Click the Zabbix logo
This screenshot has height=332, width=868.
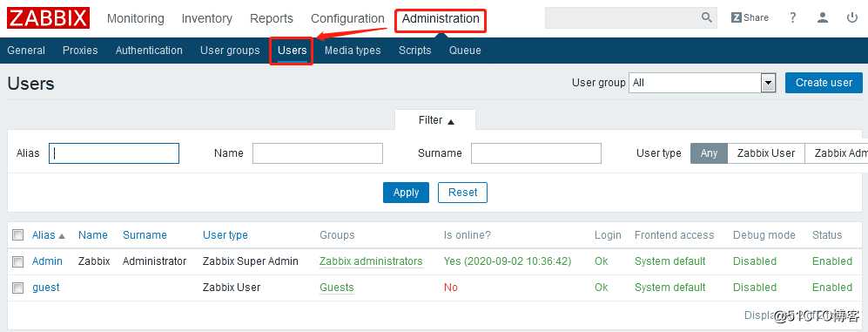(48, 18)
